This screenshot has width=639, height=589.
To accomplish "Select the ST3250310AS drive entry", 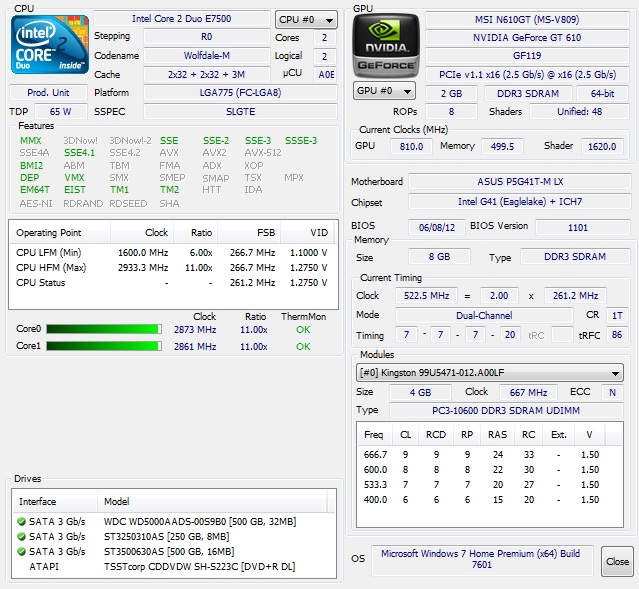I will (x=174, y=536).
